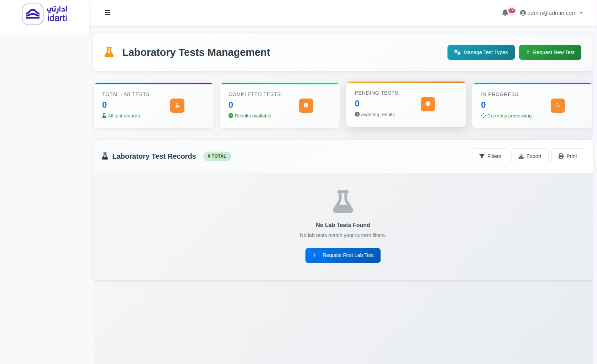
Task: Click the orange flask icon beside the page title
Action: [x=109, y=52]
